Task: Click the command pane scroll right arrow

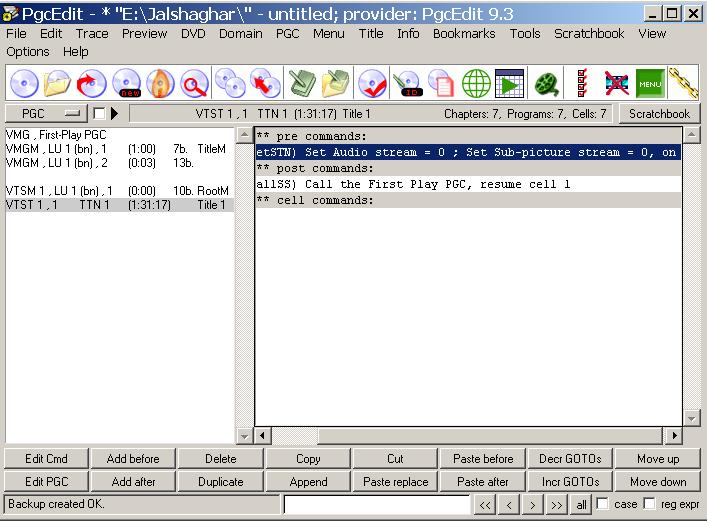Action: coord(674,436)
